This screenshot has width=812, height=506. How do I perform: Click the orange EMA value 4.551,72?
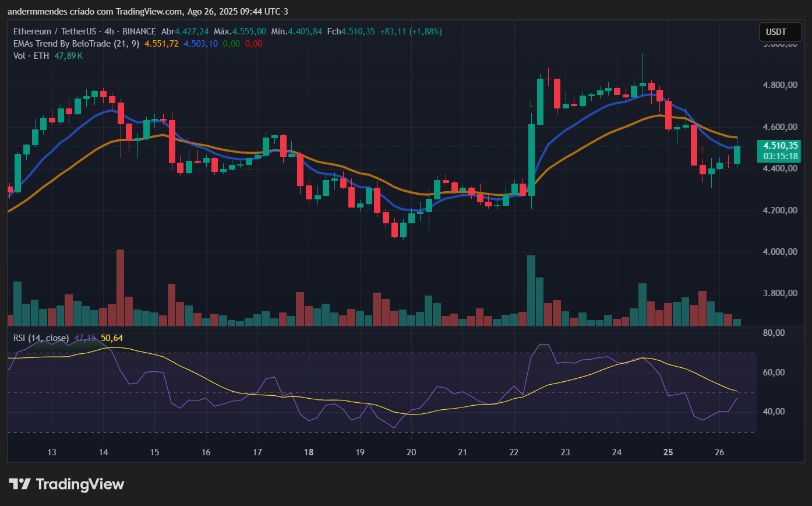pos(161,44)
